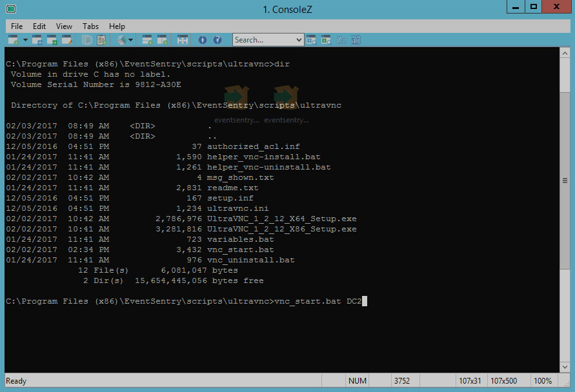Click the snippets cube icon
Image resolution: width=575 pixels, height=392 pixels.
tap(121, 39)
